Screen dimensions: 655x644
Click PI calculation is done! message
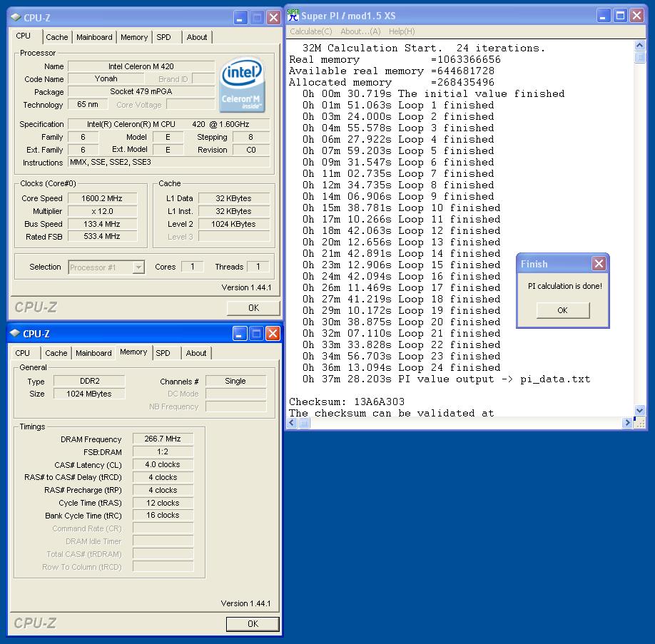565,286
